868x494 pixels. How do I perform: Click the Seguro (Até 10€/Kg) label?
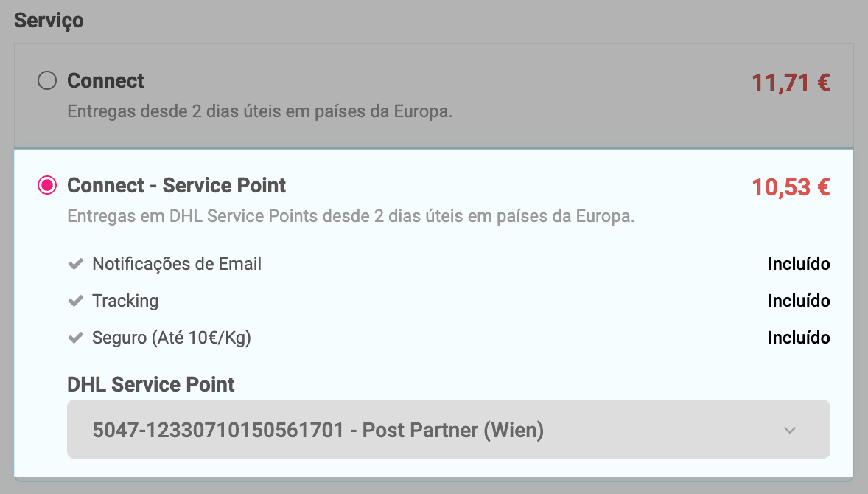point(172,338)
